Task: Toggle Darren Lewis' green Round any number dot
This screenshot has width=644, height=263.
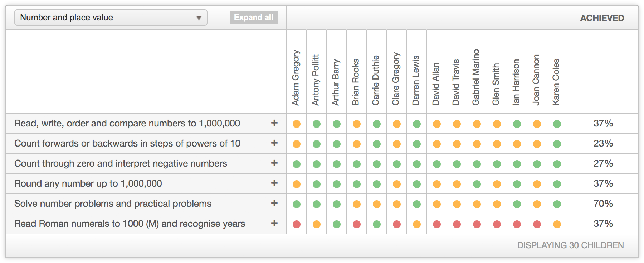Action: (417, 184)
